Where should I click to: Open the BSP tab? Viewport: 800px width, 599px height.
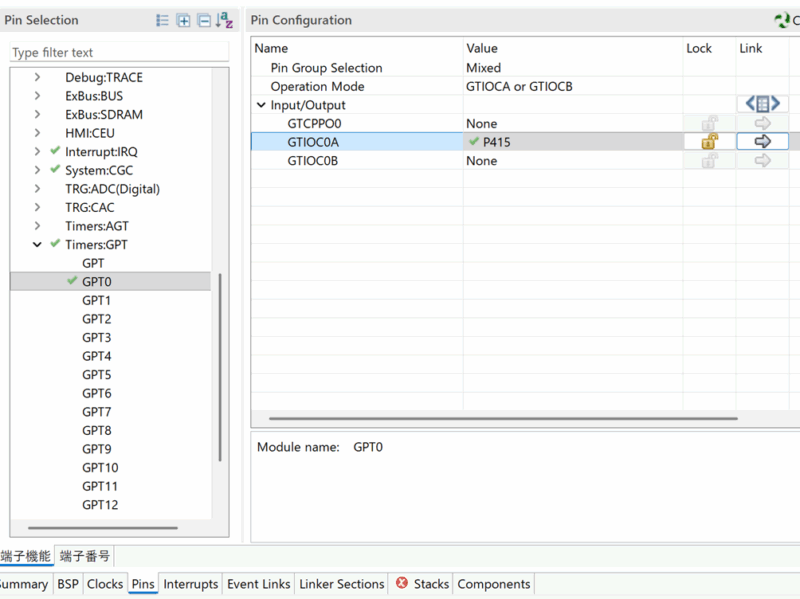coord(68,584)
